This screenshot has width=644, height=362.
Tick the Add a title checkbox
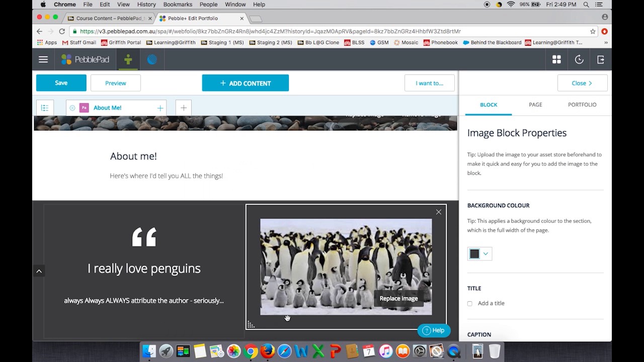tap(470, 304)
